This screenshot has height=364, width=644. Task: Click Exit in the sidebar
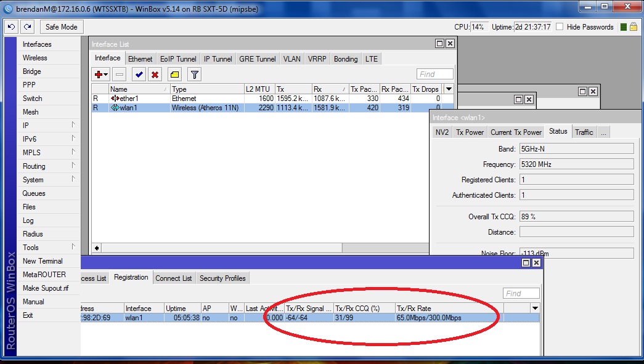click(28, 315)
